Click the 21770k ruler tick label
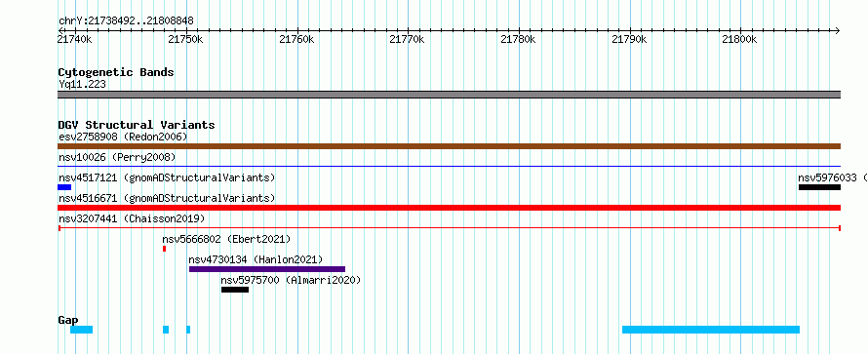 click(408, 39)
